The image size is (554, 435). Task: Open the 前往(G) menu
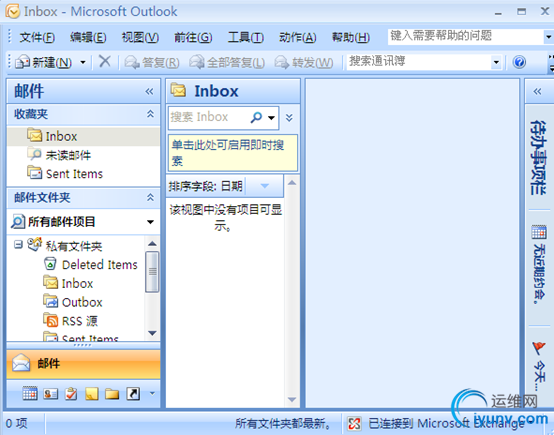193,37
